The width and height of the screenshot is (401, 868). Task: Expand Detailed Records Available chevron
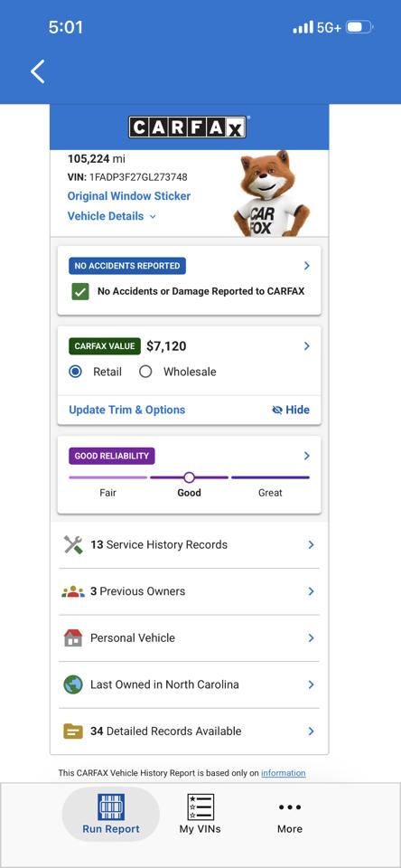(311, 731)
